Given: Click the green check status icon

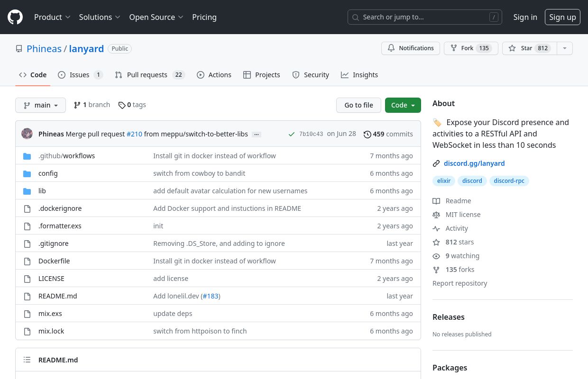Looking at the screenshot, I should tap(292, 134).
